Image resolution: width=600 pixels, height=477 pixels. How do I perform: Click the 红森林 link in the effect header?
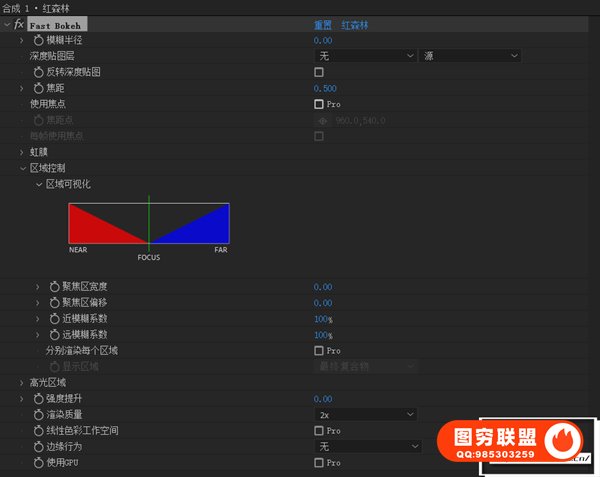355,24
